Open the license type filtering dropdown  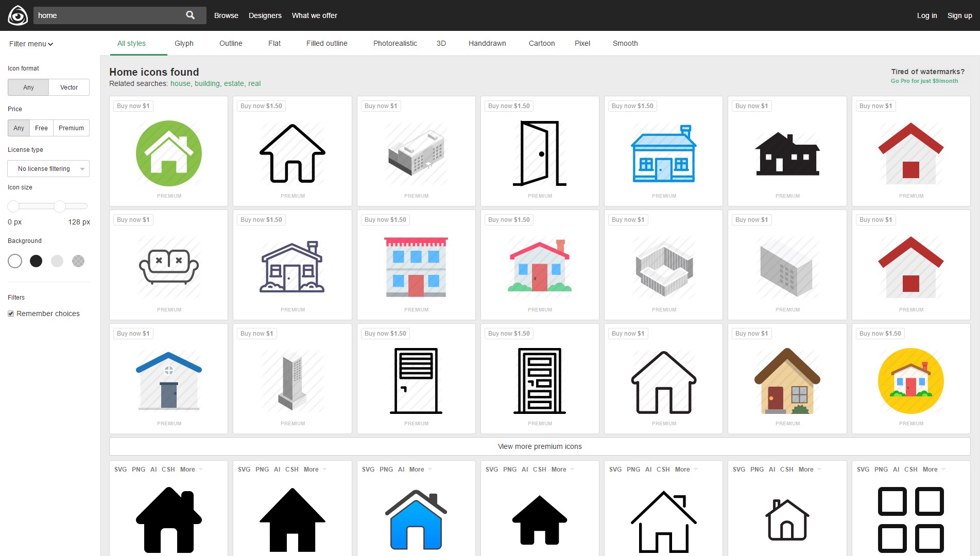click(48, 169)
